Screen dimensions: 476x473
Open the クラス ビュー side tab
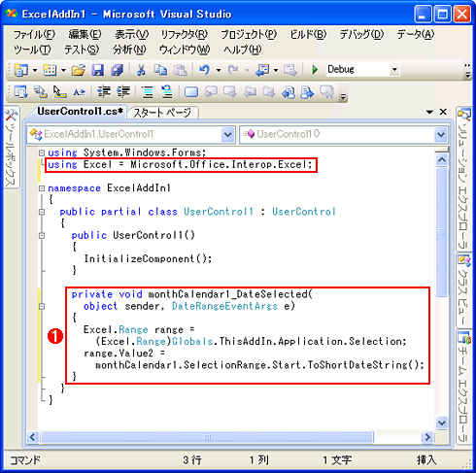point(463,290)
